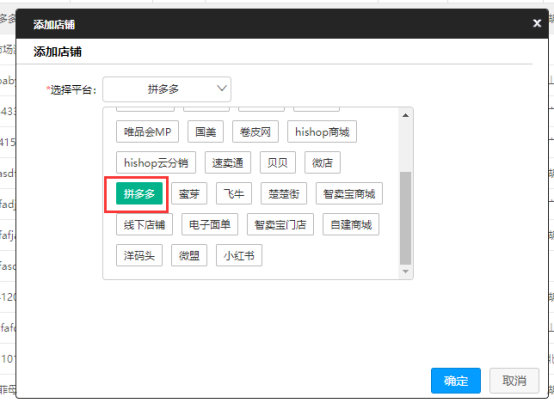Screen dimensions: 554x404
Task: Select the 贝贝 platform option
Action: 278,163
